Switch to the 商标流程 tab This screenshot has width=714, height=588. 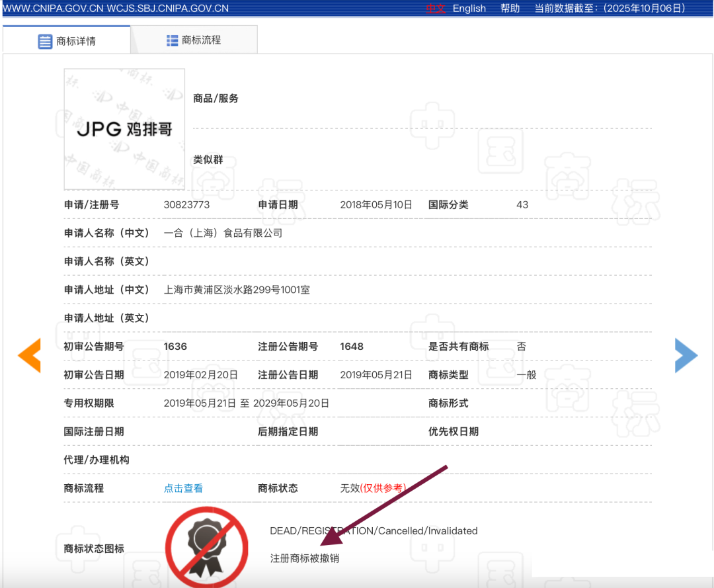click(194, 40)
